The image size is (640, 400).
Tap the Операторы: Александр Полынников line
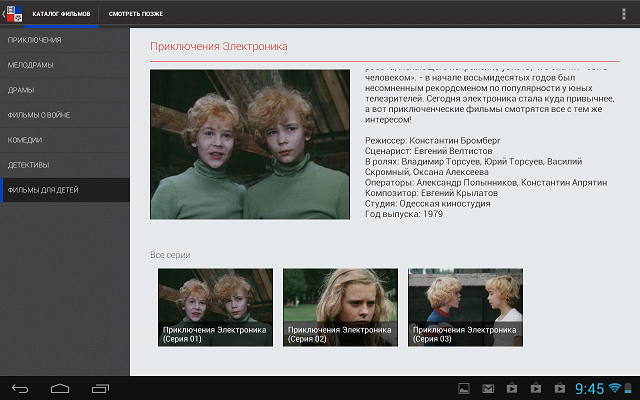pyautogui.click(x=486, y=182)
